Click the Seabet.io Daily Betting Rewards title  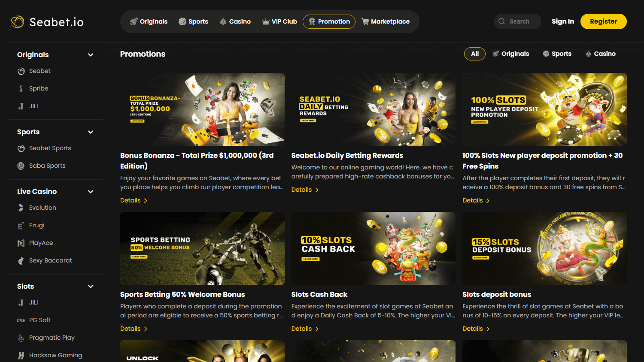(x=347, y=155)
